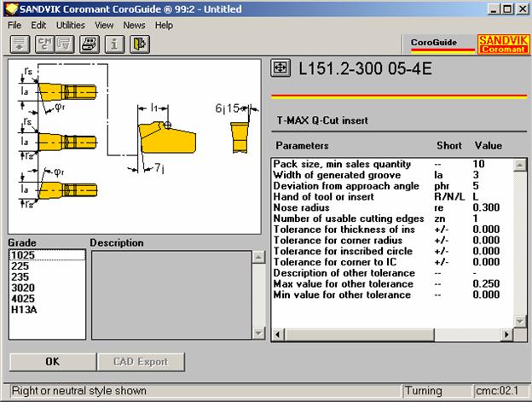Open the Utilities menu
Screen dimensions: 532x402
pyautogui.click(x=71, y=25)
